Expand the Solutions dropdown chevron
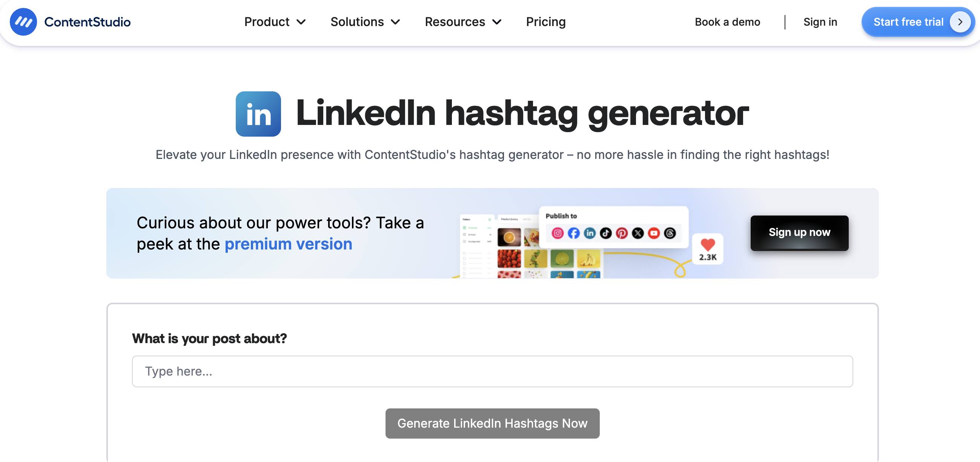The width and height of the screenshot is (980, 462). [x=395, y=22]
